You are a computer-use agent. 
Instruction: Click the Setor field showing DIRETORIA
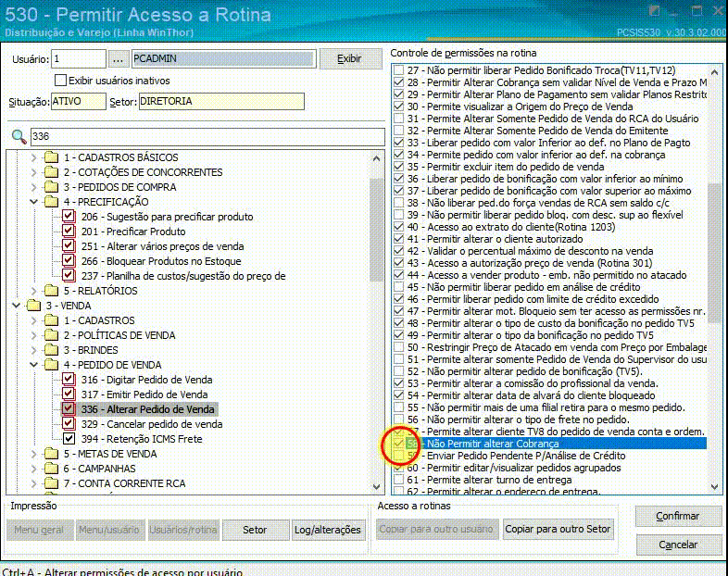click(x=221, y=101)
